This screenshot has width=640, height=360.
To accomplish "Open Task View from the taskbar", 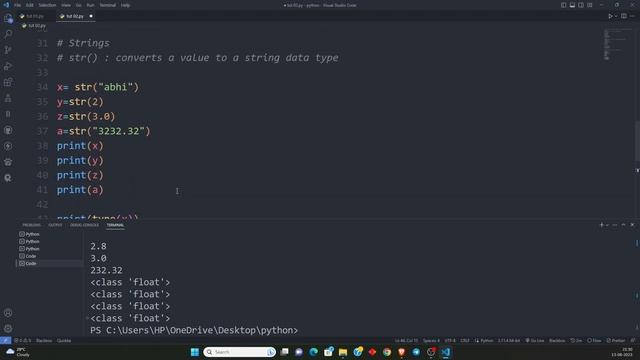I will coord(284,352).
